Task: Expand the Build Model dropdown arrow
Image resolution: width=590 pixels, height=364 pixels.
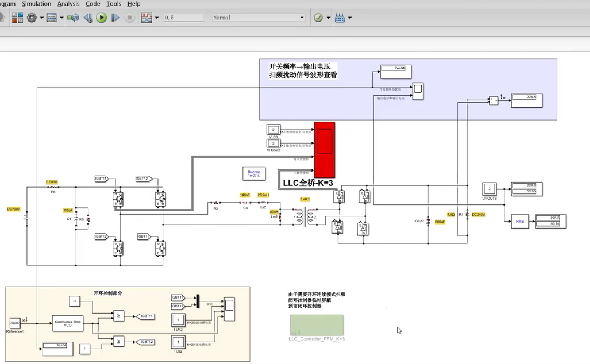Action: coord(350,18)
